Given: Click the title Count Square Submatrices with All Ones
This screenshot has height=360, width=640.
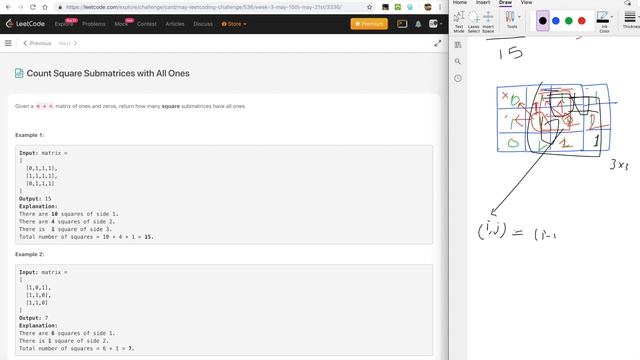Looking at the screenshot, I should [x=108, y=73].
